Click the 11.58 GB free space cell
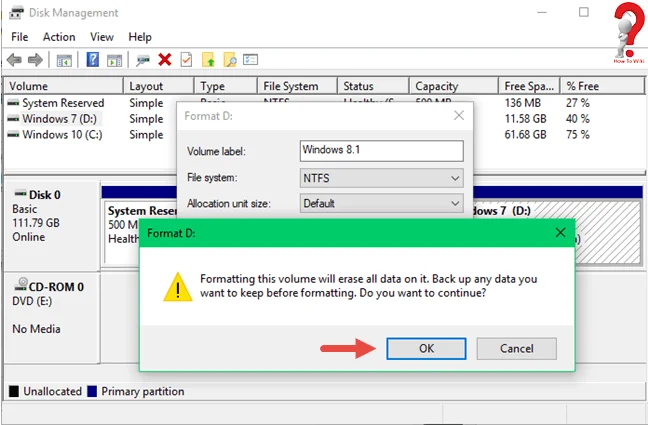Screen dimensions: 648x425 coord(525,119)
